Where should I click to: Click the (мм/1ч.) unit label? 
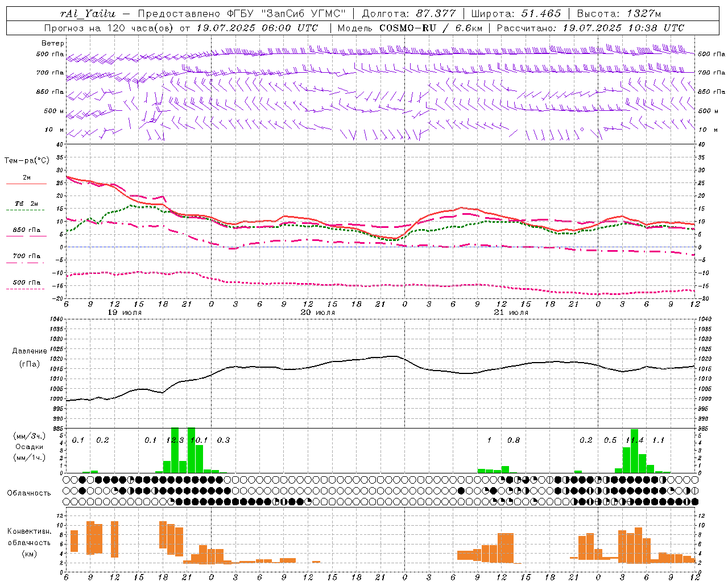[x=28, y=458]
